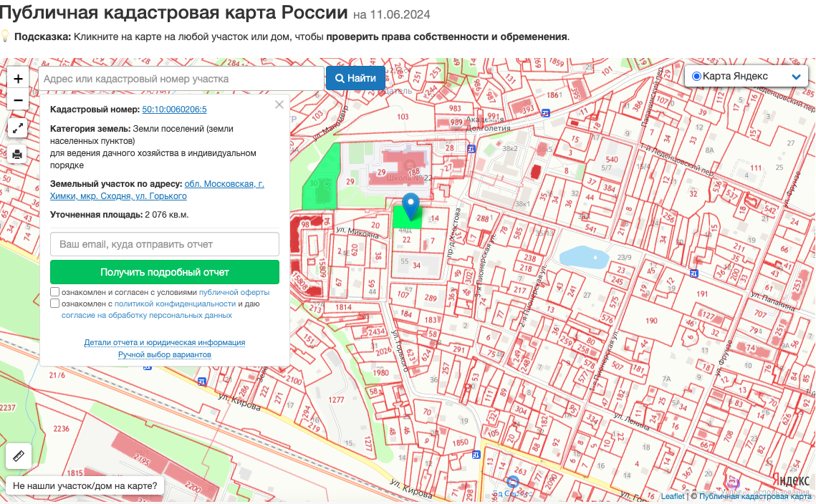Click the blue location pin marker
Image resolution: width=816 pixels, height=504 pixels.
(411, 206)
